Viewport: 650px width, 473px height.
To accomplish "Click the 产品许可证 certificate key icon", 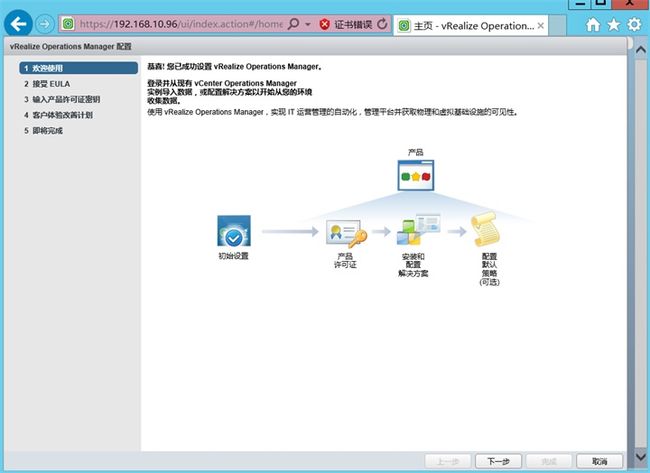I will click(x=346, y=234).
